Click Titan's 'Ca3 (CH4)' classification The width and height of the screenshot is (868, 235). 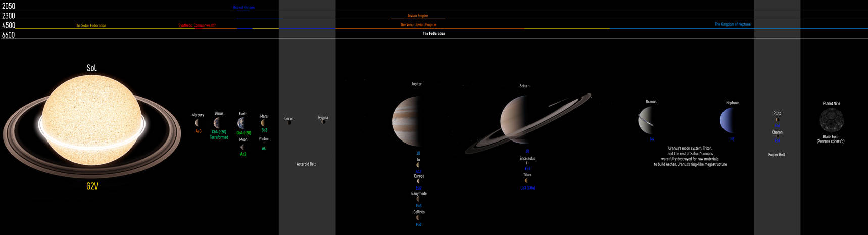(527, 188)
